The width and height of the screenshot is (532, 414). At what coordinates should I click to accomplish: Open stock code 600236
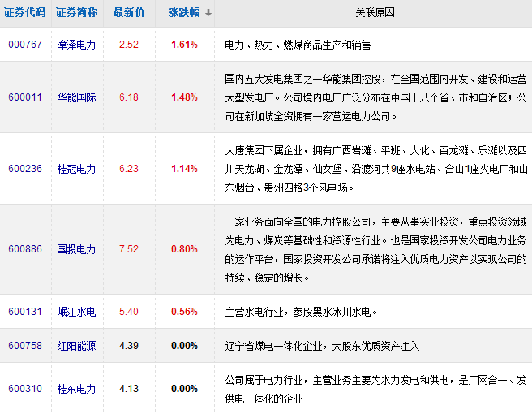pyautogui.click(x=25, y=169)
